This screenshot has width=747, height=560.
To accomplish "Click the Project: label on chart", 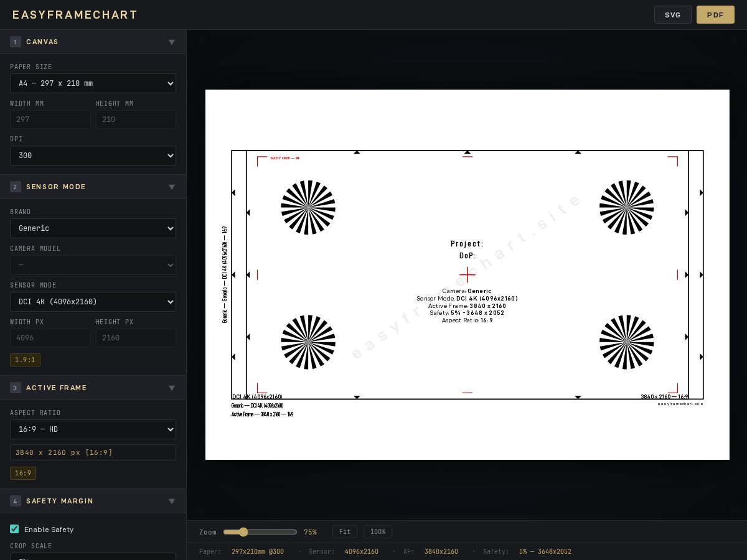I will pos(467,244).
